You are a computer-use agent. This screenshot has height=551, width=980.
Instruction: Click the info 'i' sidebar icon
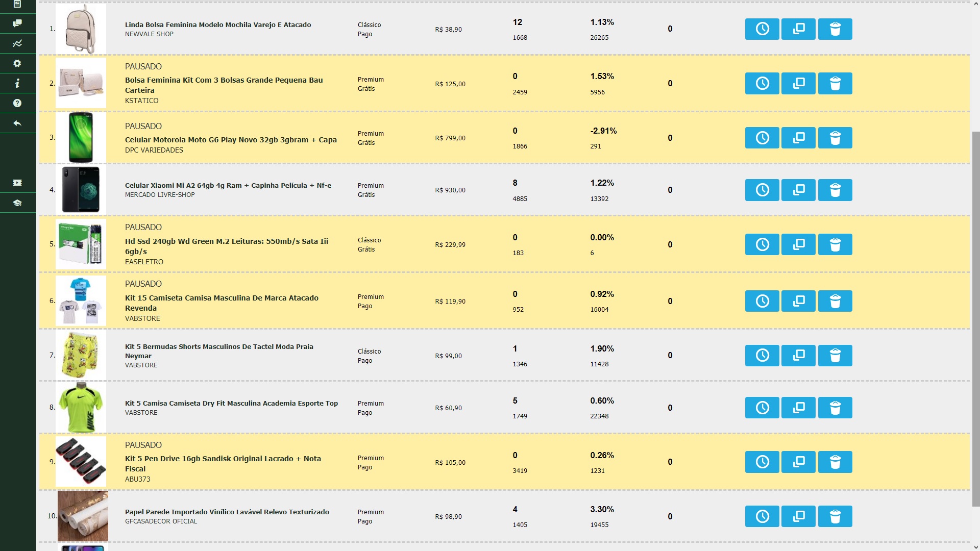(17, 83)
